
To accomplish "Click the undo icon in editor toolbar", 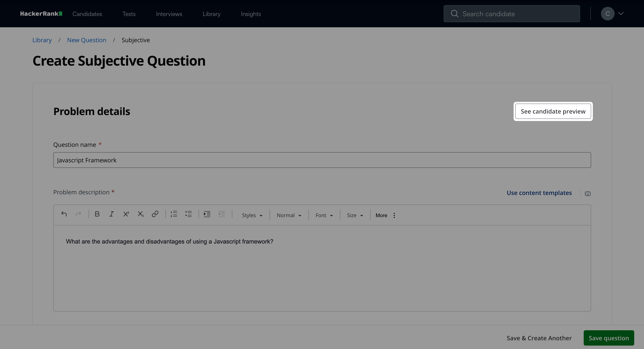I will [x=64, y=214].
